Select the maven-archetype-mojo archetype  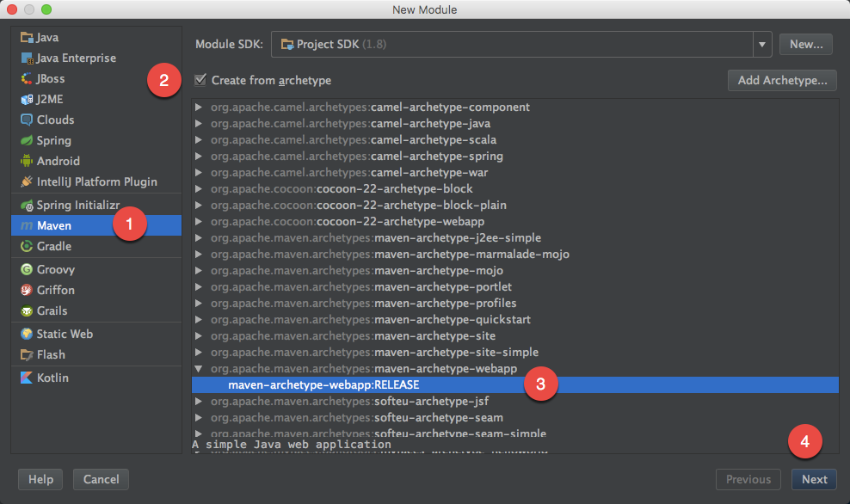point(515,270)
